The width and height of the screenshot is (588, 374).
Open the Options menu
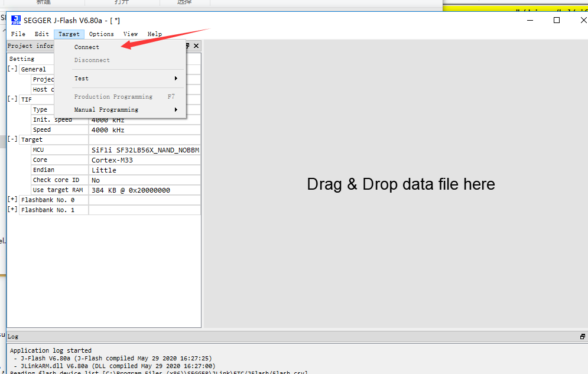(101, 34)
